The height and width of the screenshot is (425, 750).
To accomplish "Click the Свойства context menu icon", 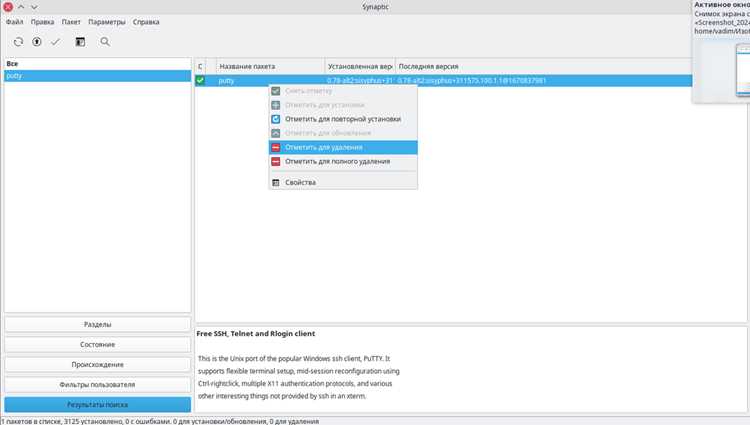I will (276, 183).
